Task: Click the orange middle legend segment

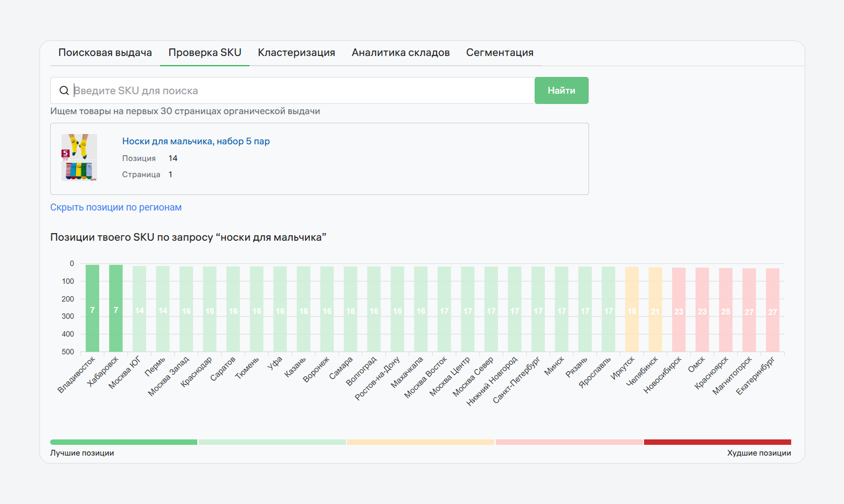Action: point(420,442)
